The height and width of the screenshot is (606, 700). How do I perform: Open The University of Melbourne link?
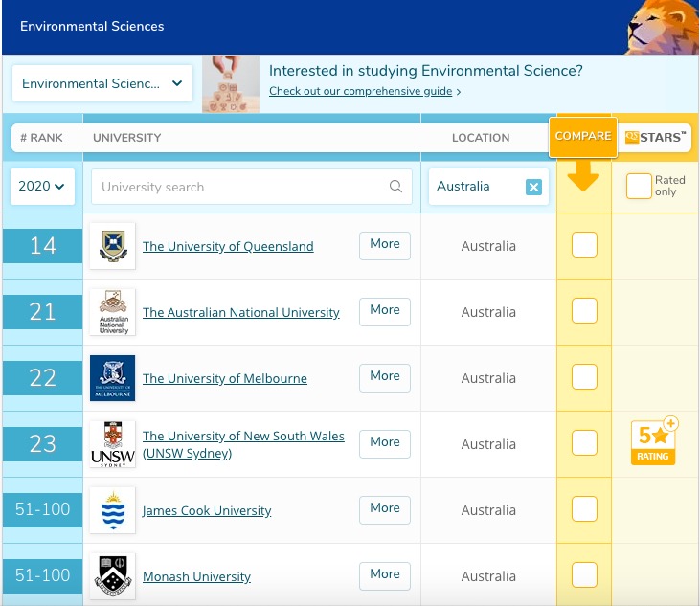coord(225,378)
